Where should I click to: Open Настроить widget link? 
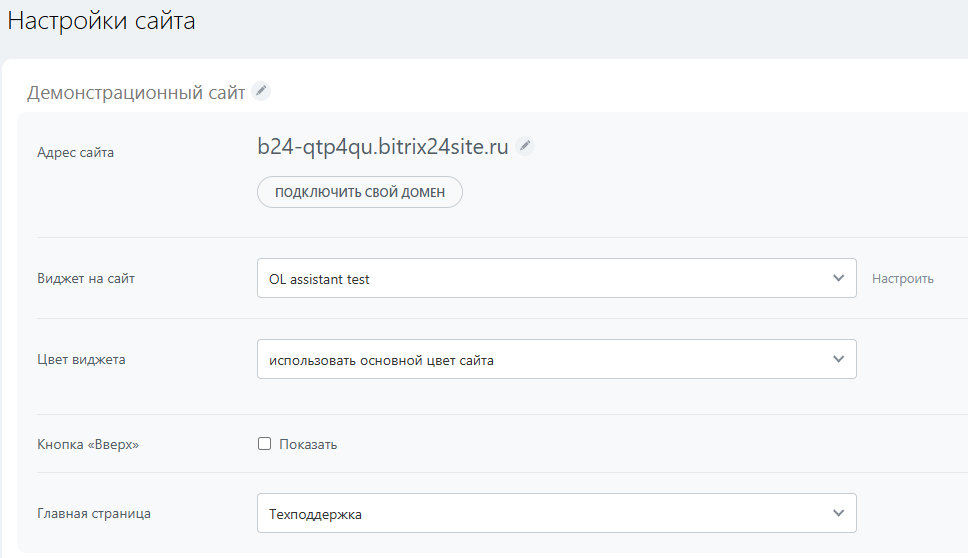pos(903,278)
